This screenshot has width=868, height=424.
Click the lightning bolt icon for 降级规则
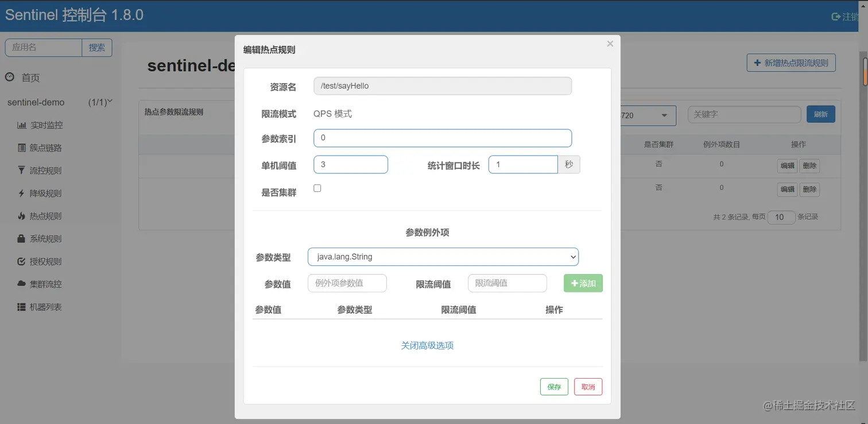[22, 193]
